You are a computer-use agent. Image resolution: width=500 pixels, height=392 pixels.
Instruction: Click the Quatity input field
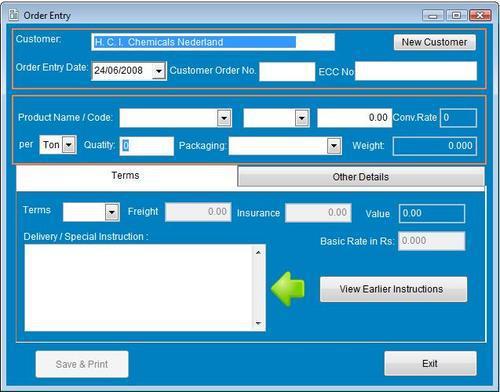[147, 146]
